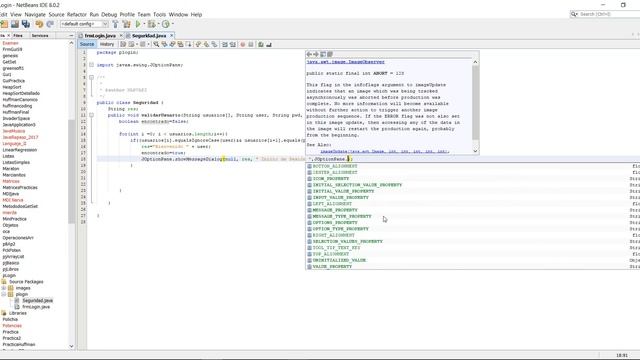Collapse code fold at Javadoc comment
Image resolution: width=640 pixels, height=360 pixels.
(x=91, y=77)
